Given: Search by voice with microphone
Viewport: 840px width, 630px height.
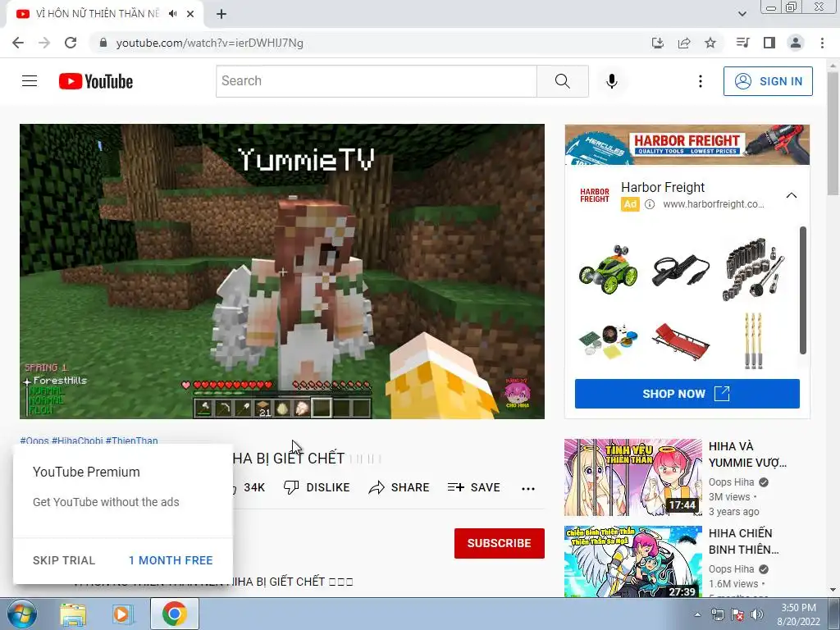Looking at the screenshot, I should click(612, 81).
